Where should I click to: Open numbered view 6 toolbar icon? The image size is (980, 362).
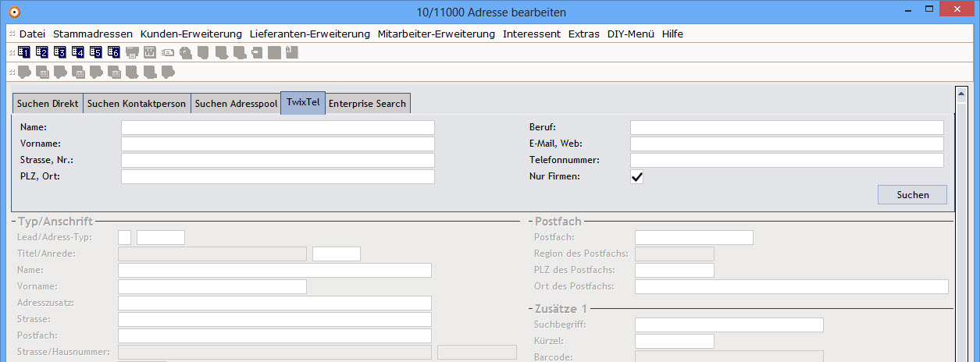[114, 53]
